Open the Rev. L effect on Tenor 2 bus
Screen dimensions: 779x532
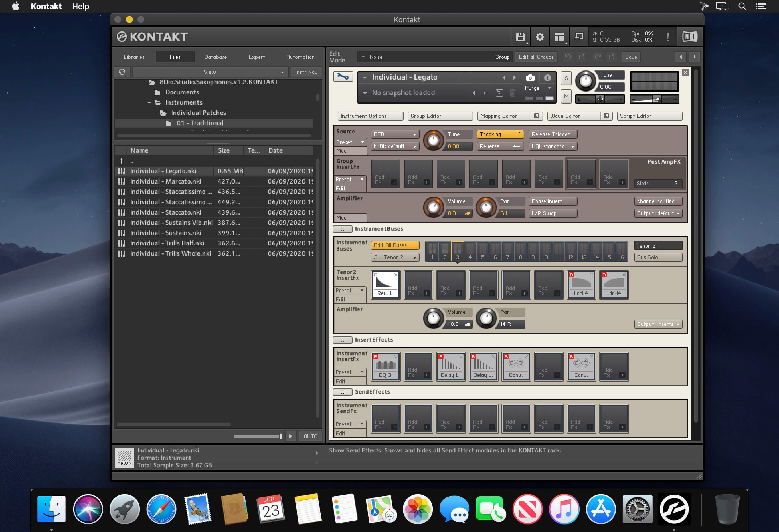tap(385, 285)
